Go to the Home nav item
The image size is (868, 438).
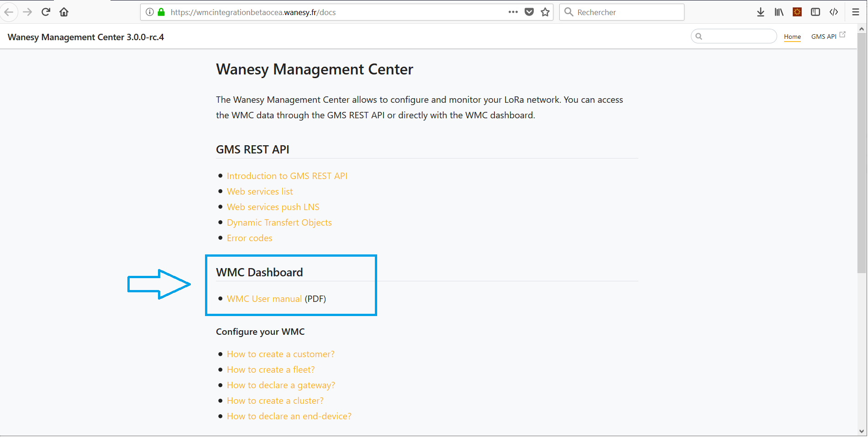coord(792,37)
